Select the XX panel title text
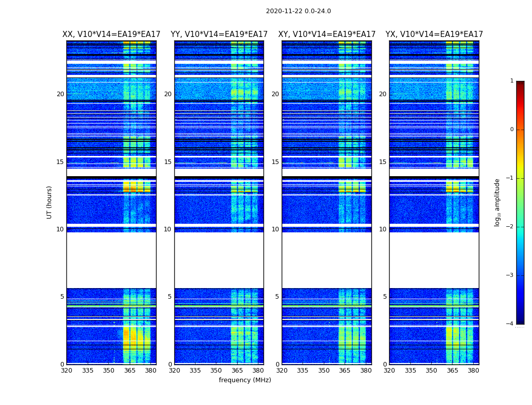 point(111,34)
